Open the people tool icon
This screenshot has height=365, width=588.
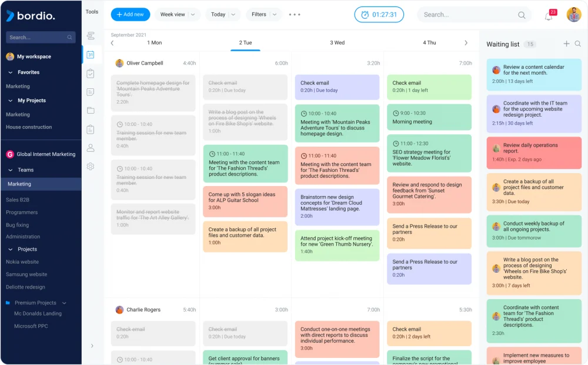pyautogui.click(x=91, y=148)
